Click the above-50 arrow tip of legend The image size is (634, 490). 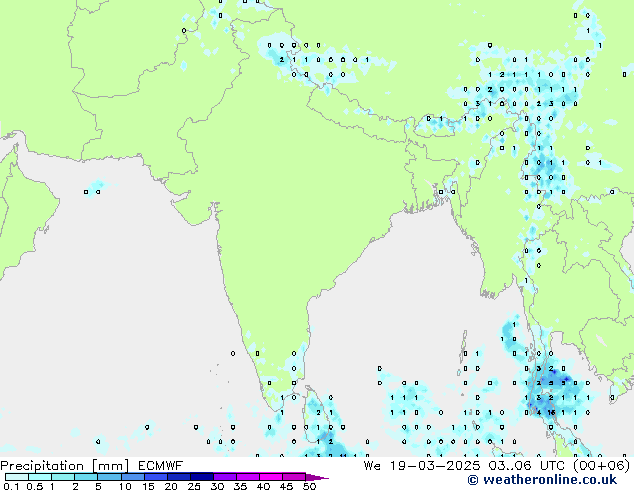pos(317,477)
